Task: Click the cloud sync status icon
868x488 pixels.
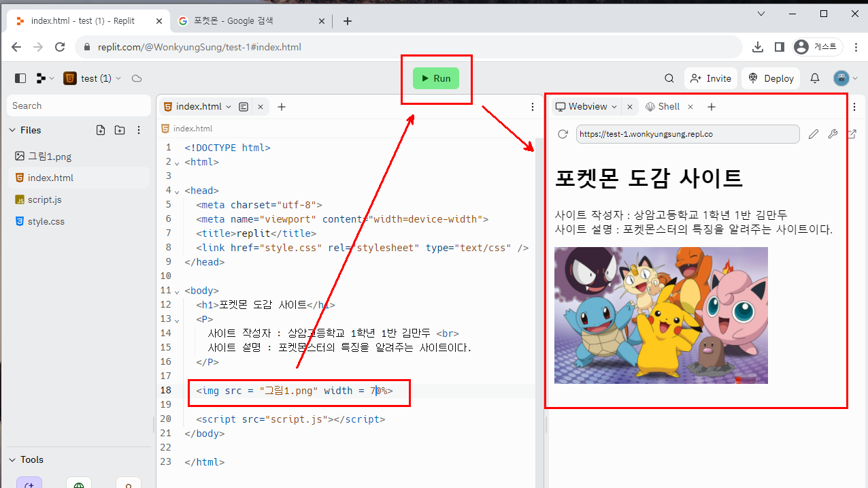Action: pos(136,78)
